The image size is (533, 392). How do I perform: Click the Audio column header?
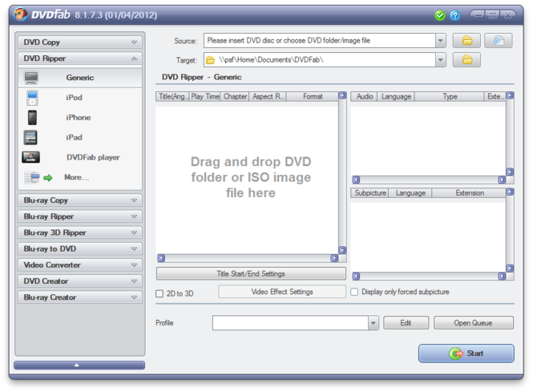tap(364, 96)
